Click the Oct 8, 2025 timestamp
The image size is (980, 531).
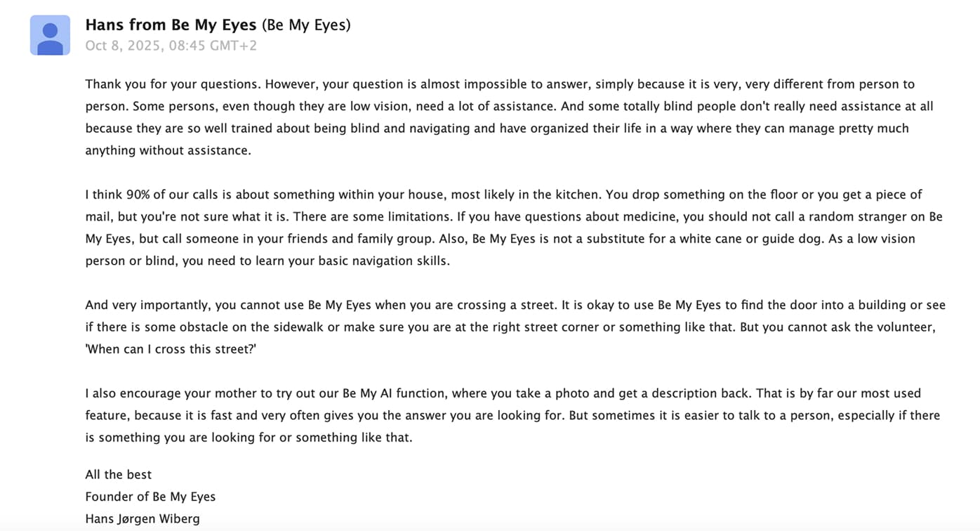pyautogui.click(x=171, y=46)
